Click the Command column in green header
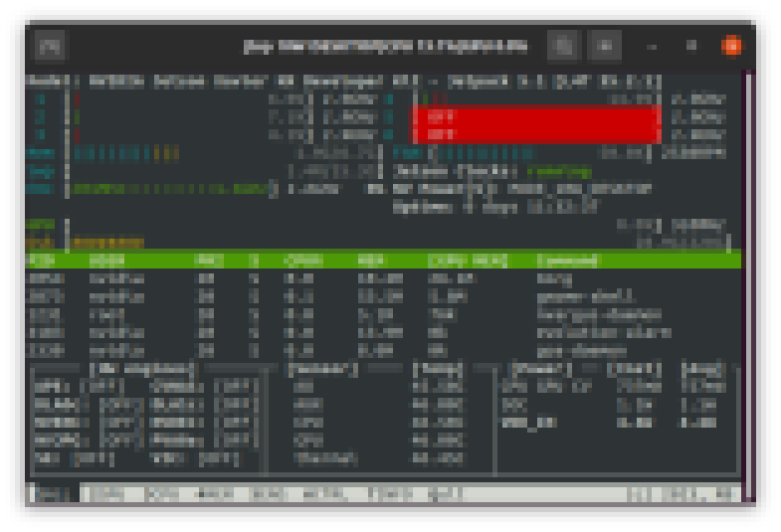Image resolution: width=781 pixels, height=532 pixels. 567,261
